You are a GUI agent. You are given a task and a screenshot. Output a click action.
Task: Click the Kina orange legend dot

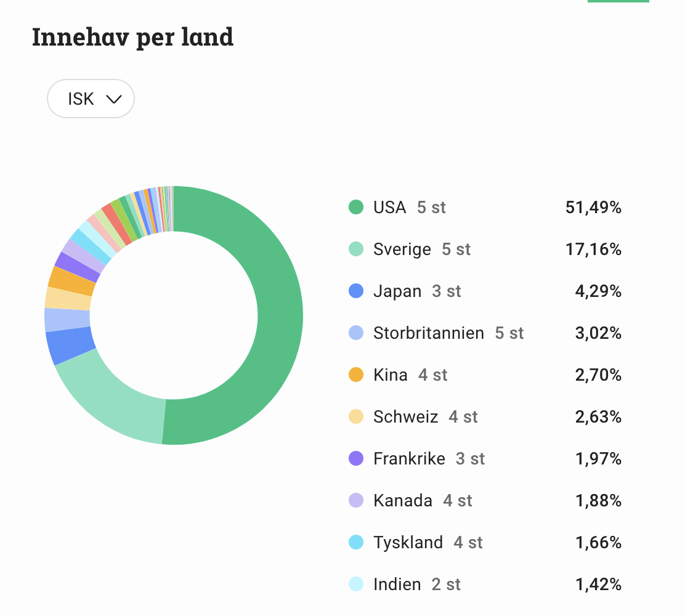(x=356, y=375)
